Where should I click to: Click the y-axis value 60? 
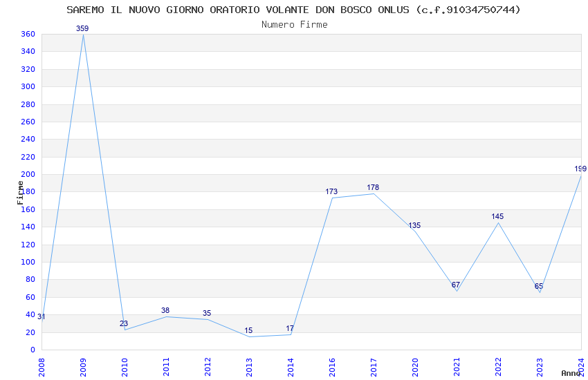(x=30, y=297)
